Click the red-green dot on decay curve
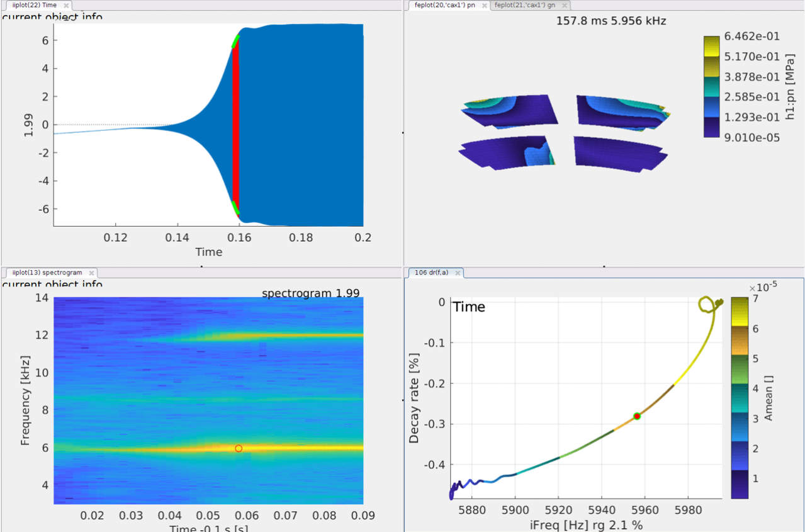805x532 pixels. [x=637, y=416]
